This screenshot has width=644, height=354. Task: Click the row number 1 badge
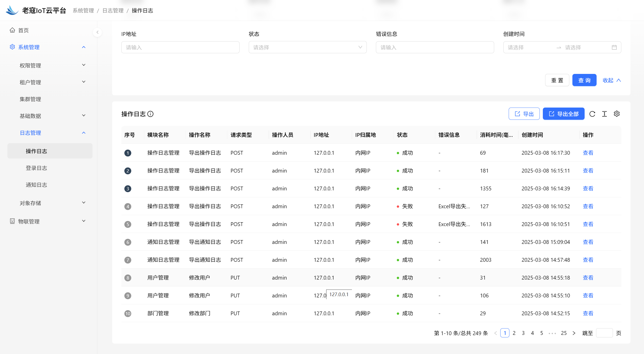click(128, 153)
